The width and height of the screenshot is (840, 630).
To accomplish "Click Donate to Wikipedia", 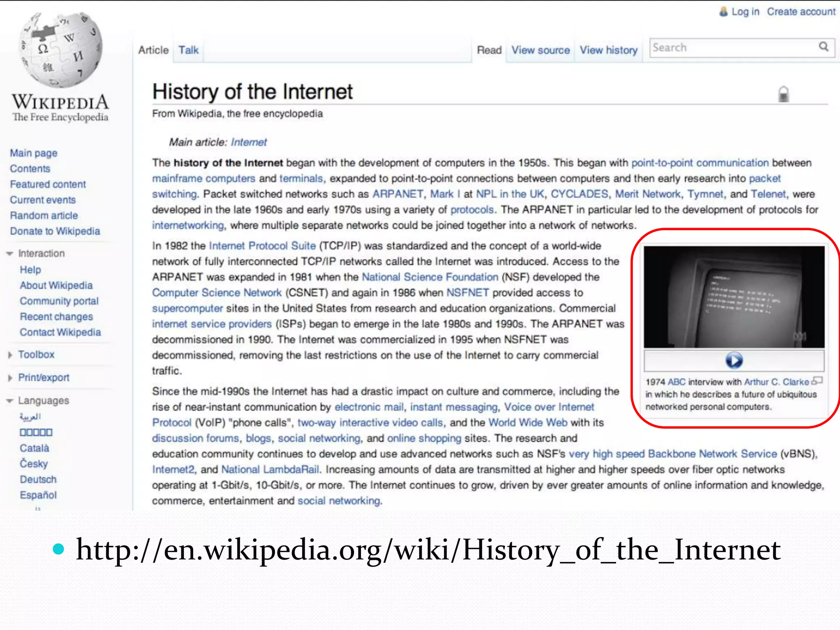I will pos(55,231).
